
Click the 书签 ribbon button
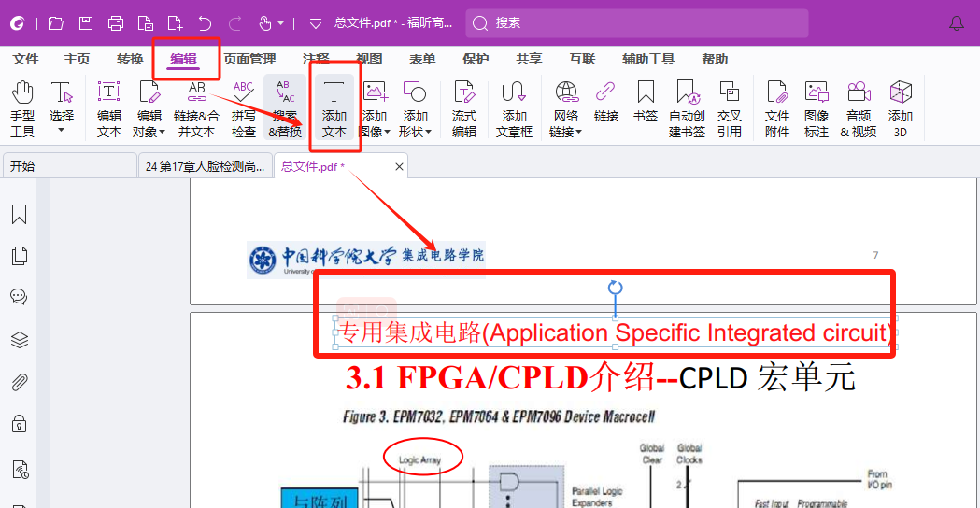point(646,101)
